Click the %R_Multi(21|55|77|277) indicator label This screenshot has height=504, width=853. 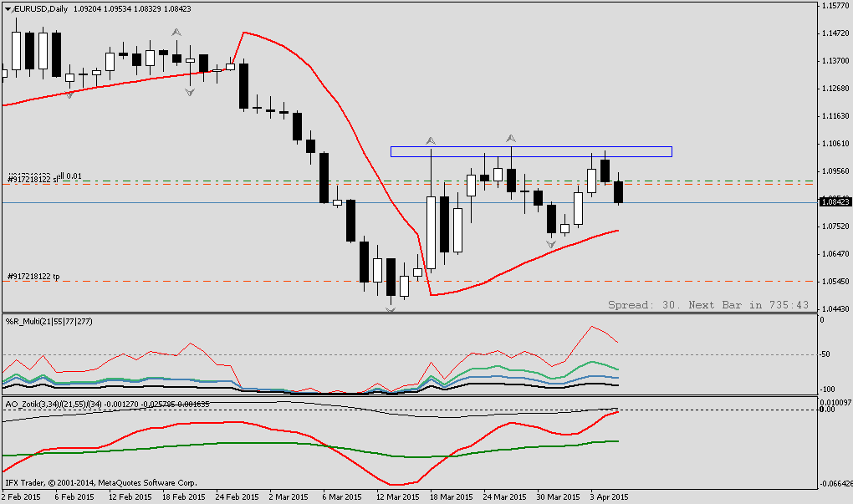click(49, 321)
